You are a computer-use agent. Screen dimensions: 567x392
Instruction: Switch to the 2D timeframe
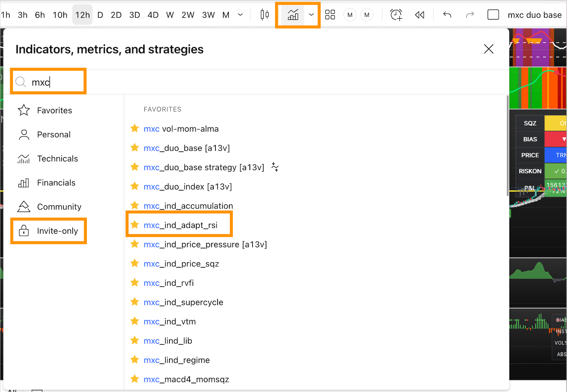116,15
